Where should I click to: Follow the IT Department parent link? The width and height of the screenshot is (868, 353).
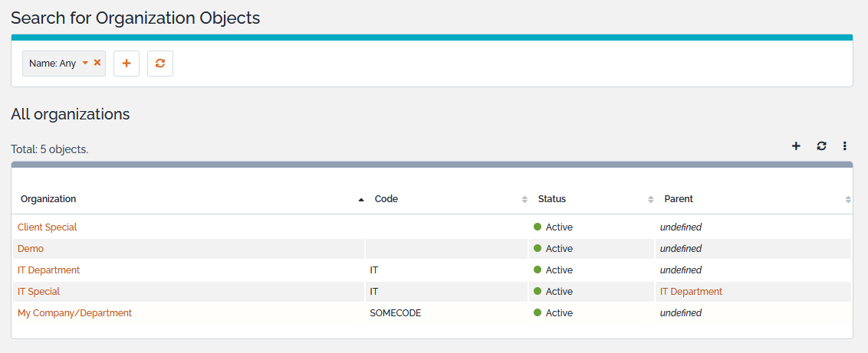pos(691,292)
